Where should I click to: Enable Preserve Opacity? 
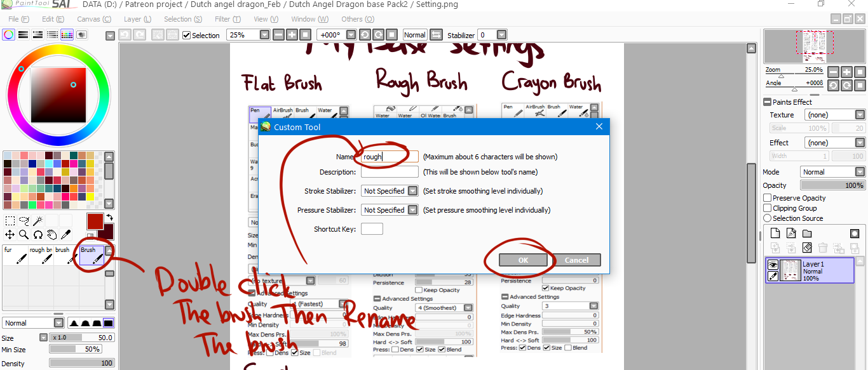coord(767,198)
